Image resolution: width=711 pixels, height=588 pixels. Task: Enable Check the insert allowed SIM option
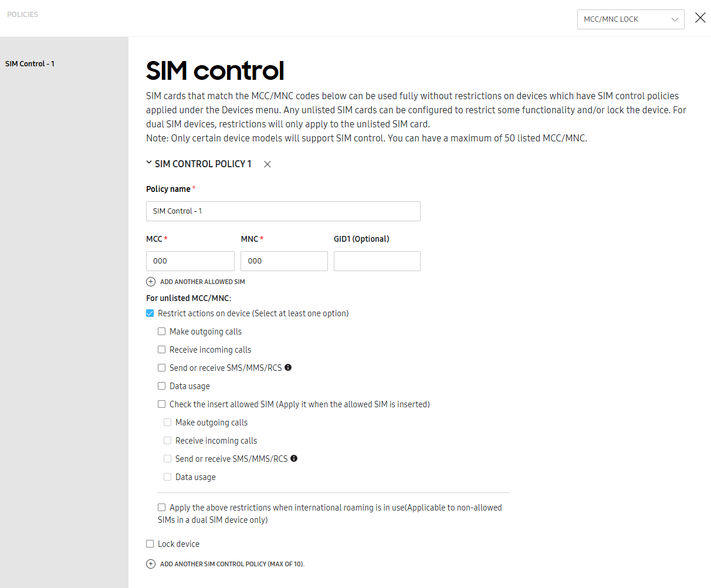[162, 404]
